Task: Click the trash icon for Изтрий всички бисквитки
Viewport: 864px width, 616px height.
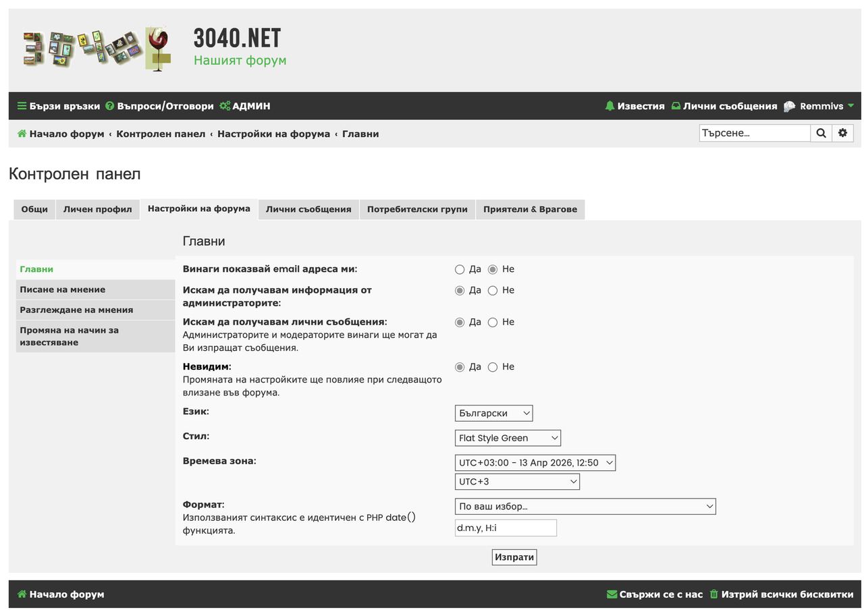Action: (x=713, y=594)
